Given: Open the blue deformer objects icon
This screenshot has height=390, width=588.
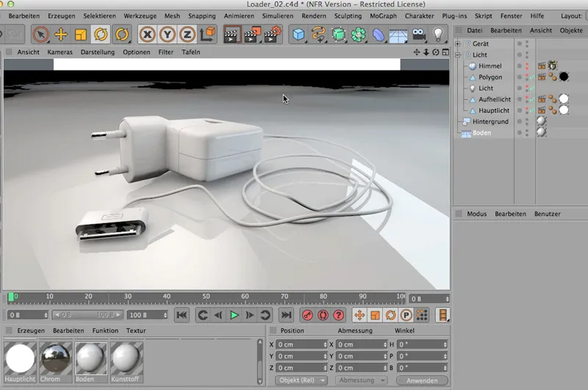Looking at the screenshot, I should pyautogui.click(x=379, y=35).
